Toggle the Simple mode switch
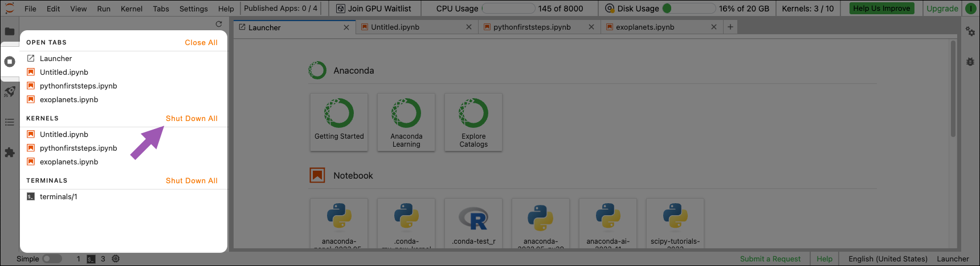The image size is (980, 266). 52,259
